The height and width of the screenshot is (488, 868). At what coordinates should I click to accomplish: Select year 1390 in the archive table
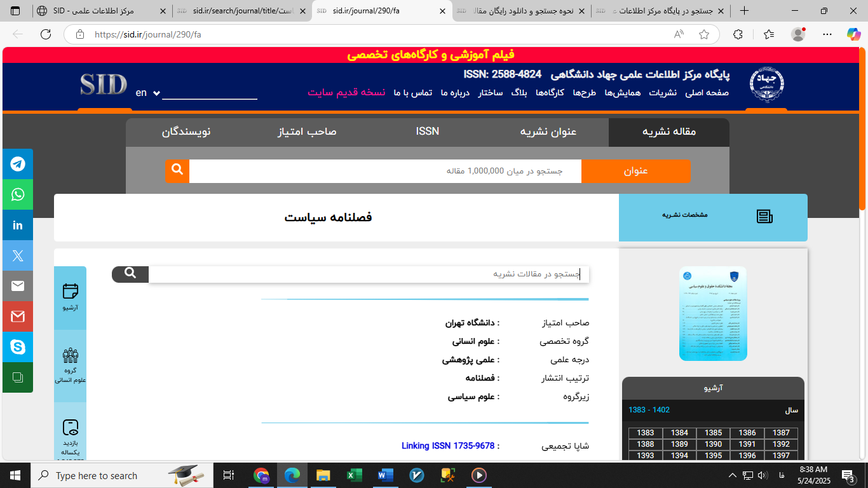tap(713, 444)
